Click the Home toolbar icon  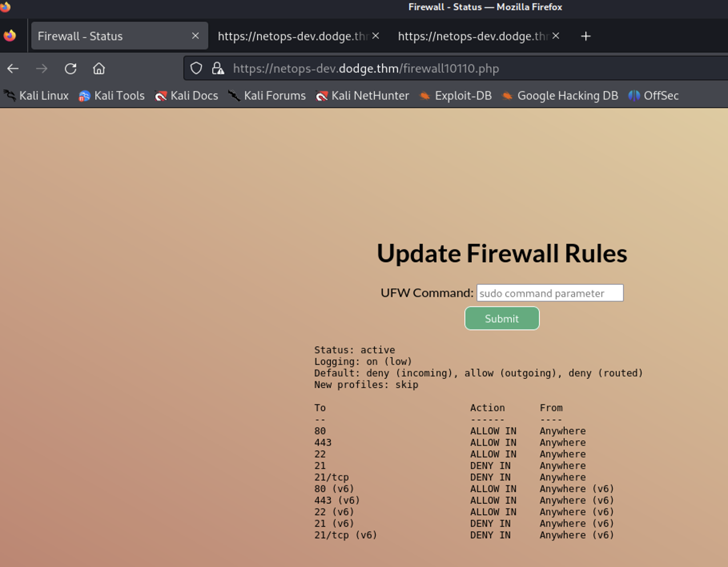99,69
